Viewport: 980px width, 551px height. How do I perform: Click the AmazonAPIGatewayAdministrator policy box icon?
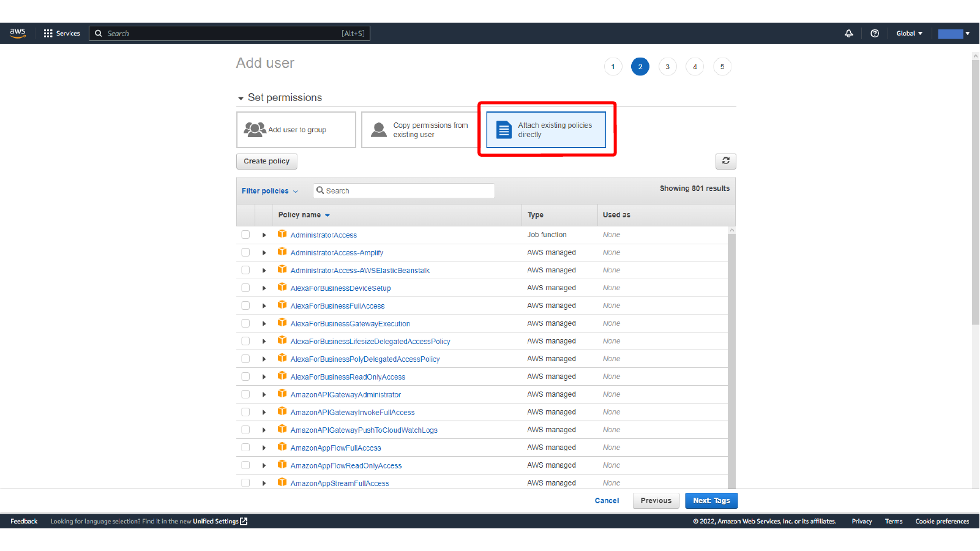[x=282, y=394]
